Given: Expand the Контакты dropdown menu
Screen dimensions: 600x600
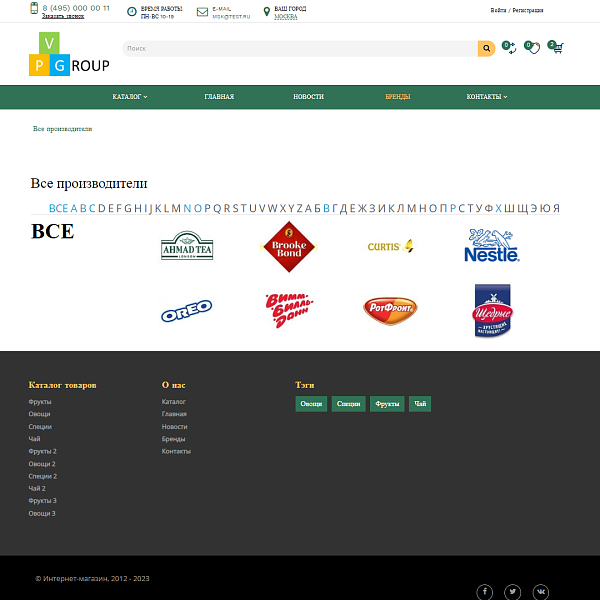Looking at the screenshot, I should click(486, 97).
